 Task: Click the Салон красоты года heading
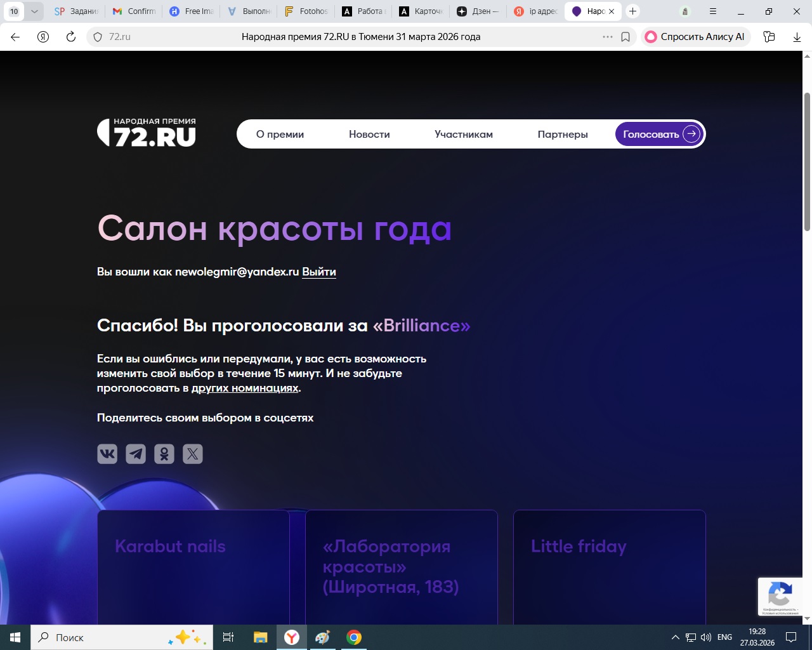coord(274,229)
